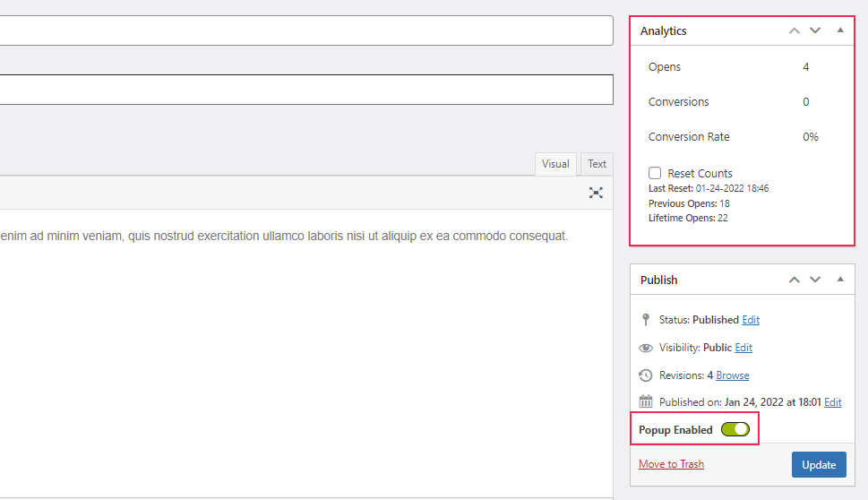Focus the top title input field
The width and height of the screenshot is (868, 500).
coord(306,30)
